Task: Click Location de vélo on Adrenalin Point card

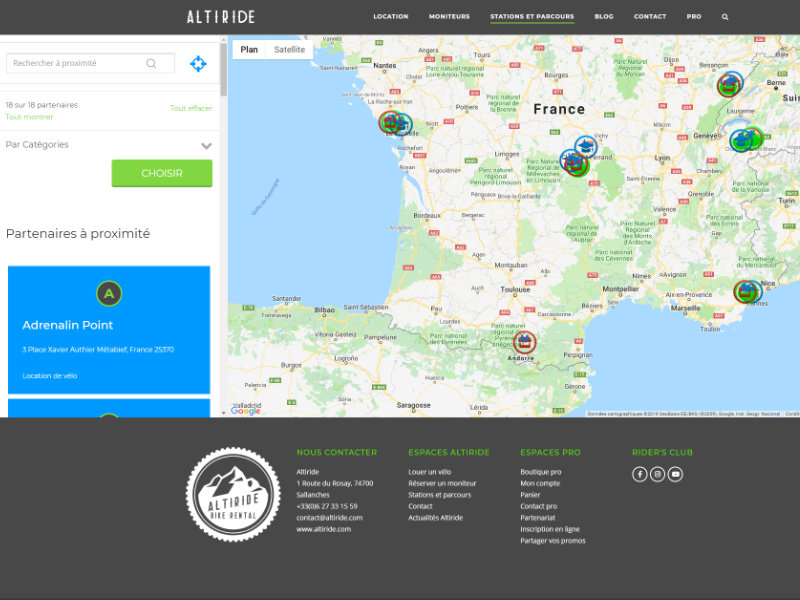Action: 49,376
